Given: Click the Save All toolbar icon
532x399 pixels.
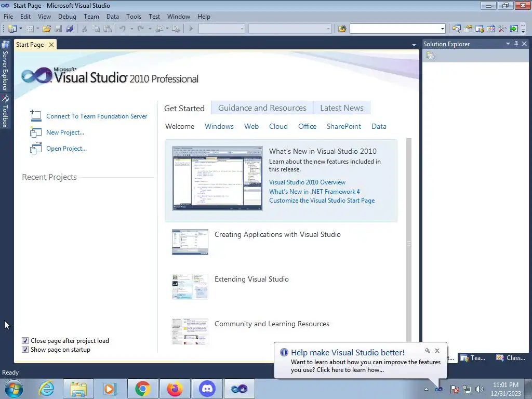Looking at the screenshot, I should coord(70,29).
